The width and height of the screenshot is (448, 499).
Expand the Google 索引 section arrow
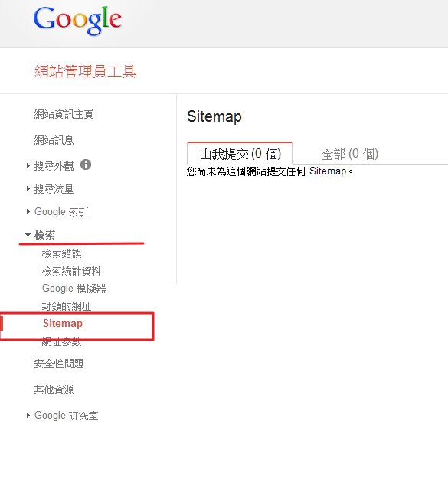tap(28, 212)
